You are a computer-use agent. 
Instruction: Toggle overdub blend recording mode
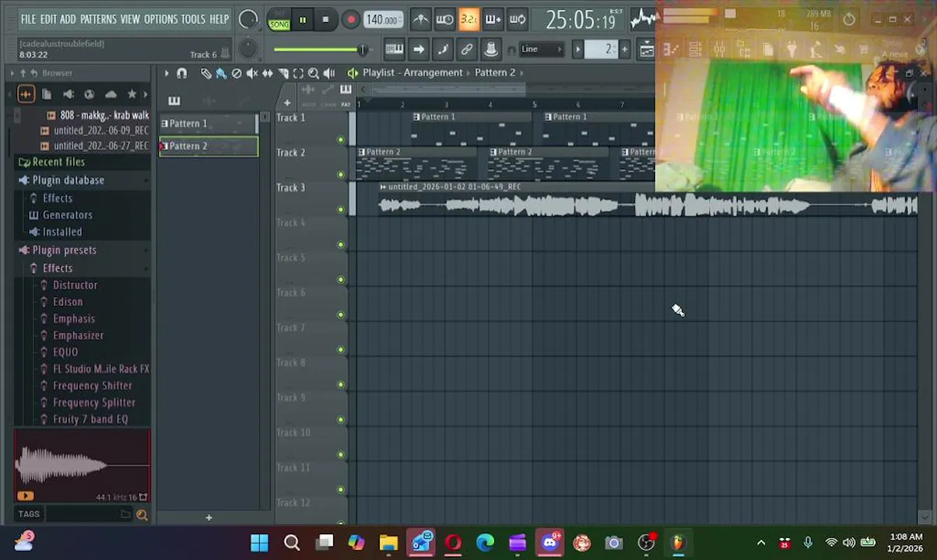tap(493, 19)
